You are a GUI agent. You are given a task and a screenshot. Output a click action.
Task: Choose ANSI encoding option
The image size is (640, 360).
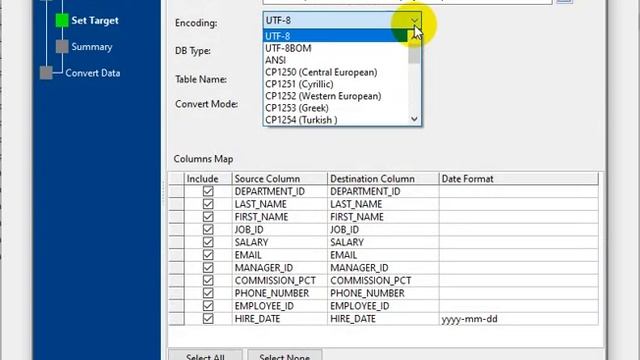click(336, 60)
